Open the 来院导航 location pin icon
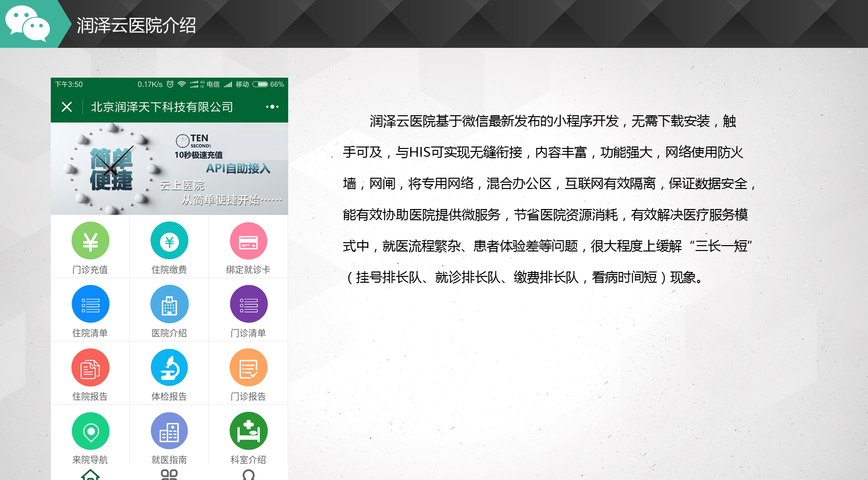 (x=90, y=431)
